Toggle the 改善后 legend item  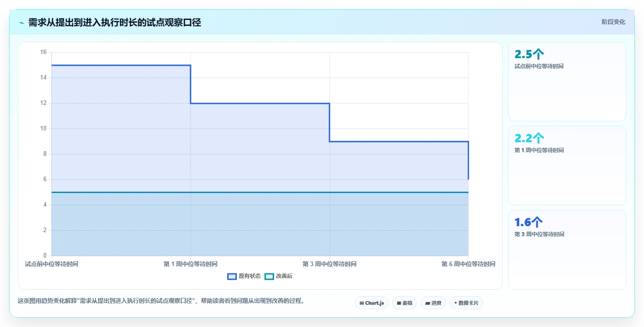(279, 276)
